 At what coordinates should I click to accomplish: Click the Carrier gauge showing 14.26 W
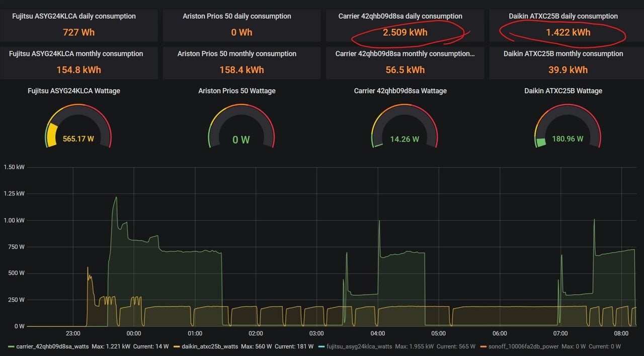point(405,126)
